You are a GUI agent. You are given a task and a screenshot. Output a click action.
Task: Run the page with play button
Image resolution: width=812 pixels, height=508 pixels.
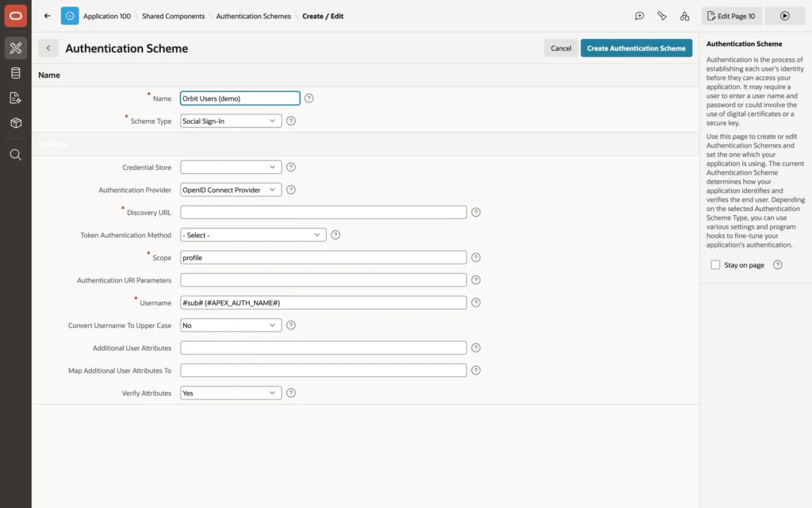click(x=784, y=16)
